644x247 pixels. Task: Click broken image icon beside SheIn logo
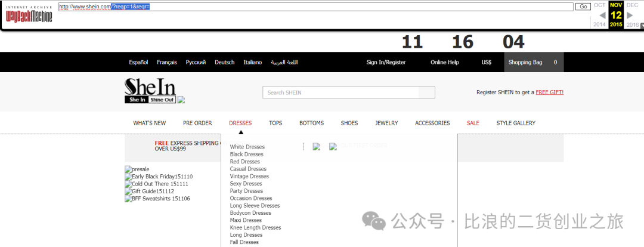[x=181, y=100]
